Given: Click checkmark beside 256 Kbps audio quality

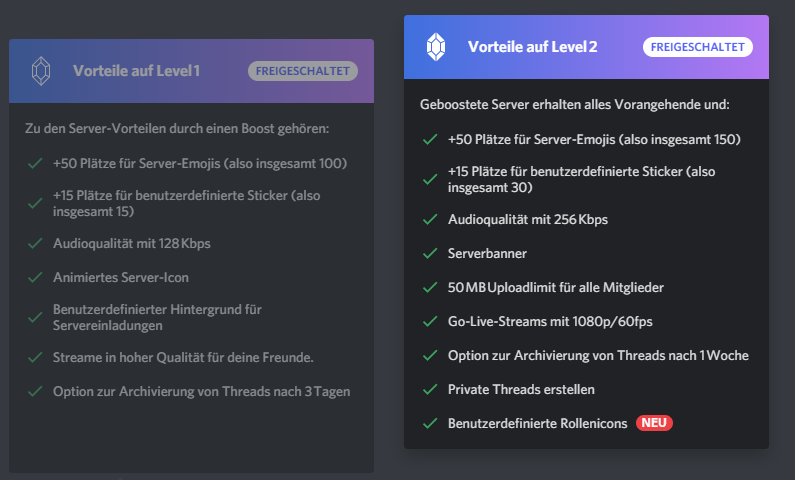Looking at the screenshot, I should click(x=431, y=221).
